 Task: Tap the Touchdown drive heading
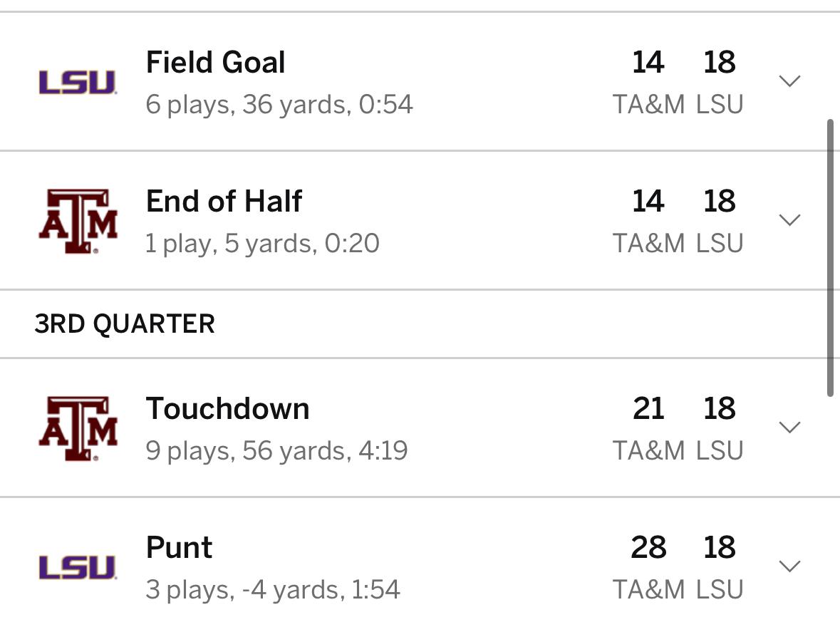tap(227, 409)
